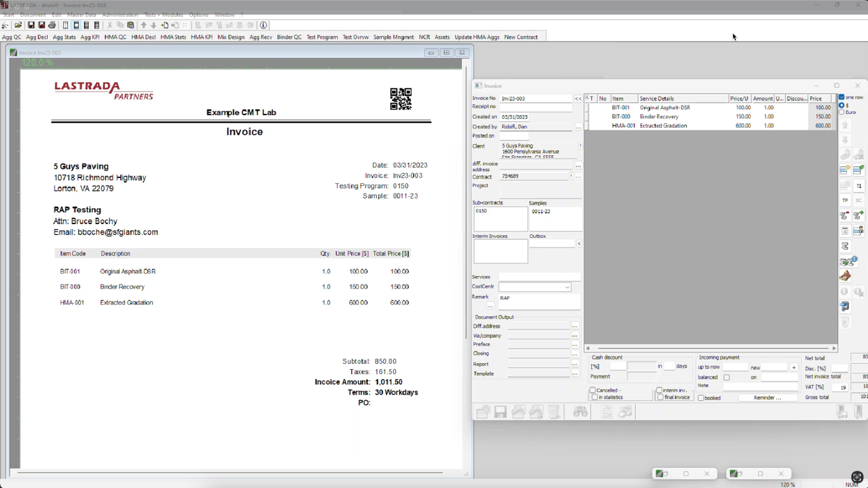
Task: Open the Template selection with its ... button
Action: 575,373
